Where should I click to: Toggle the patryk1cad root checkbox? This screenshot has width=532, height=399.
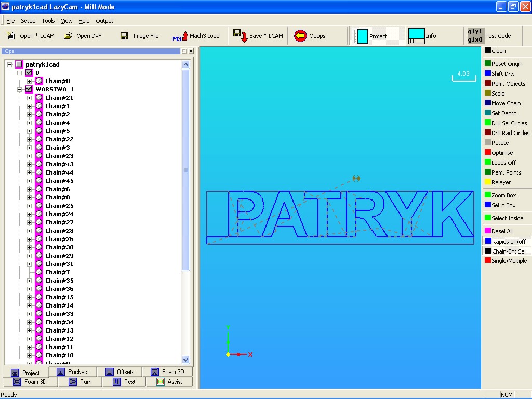19,64
